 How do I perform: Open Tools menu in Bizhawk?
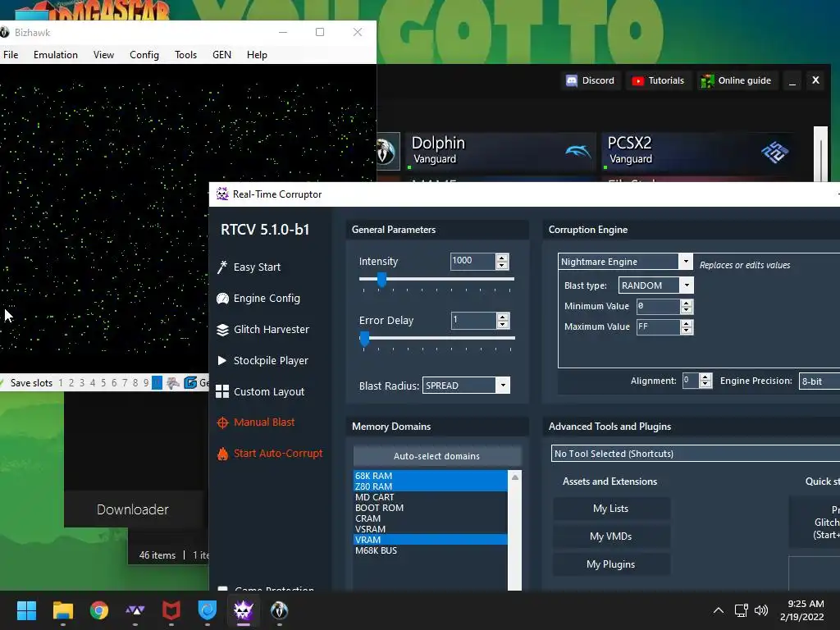(186, 55)
